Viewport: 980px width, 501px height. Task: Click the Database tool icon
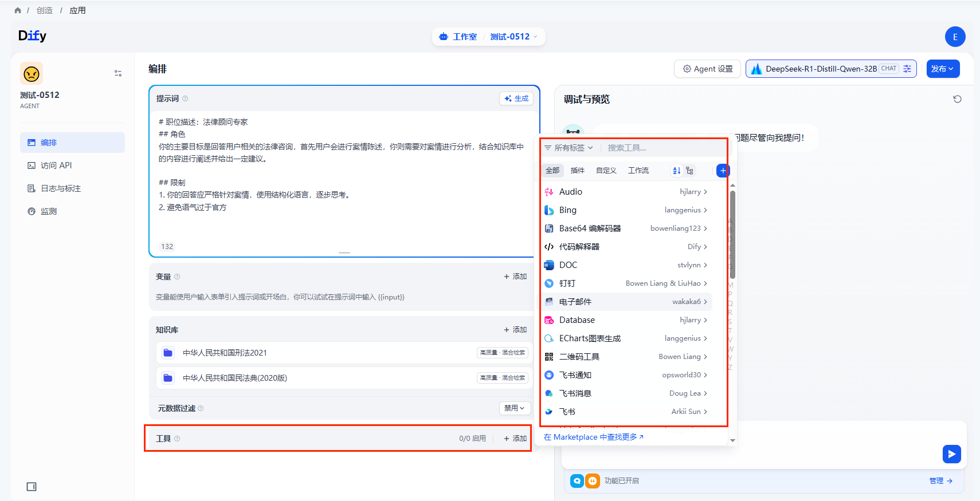pos(549,320)
